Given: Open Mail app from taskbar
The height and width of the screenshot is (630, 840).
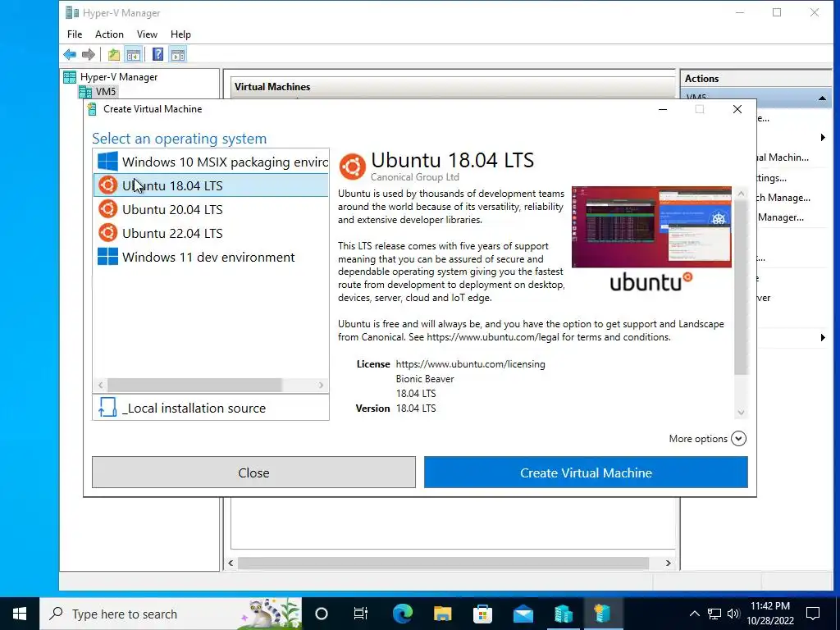Looking at the screenshot, I should coord(523,614).
